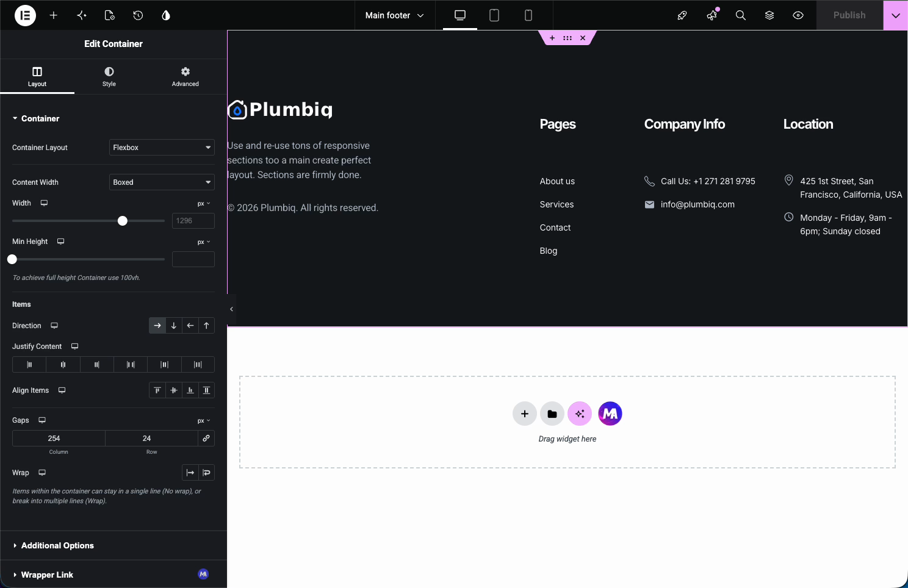The image size is (908, 588).
Task: Select the No wrap option
Action: pyautogui.click(x=190, y=473)
